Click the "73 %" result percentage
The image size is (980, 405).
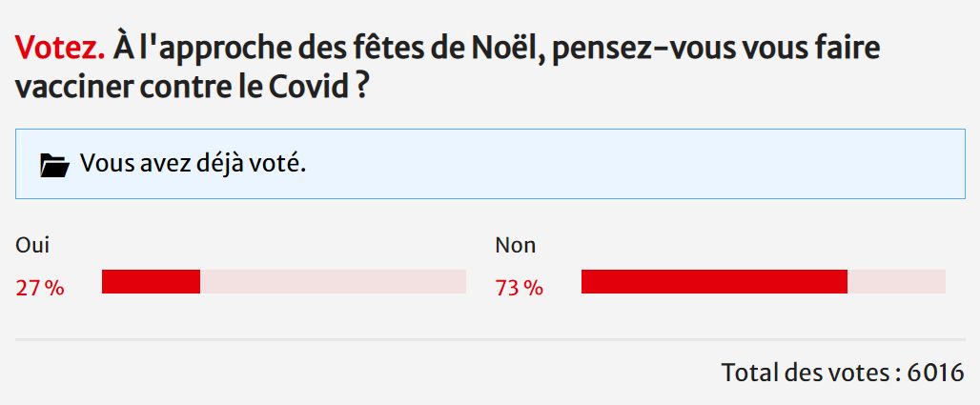520,288
